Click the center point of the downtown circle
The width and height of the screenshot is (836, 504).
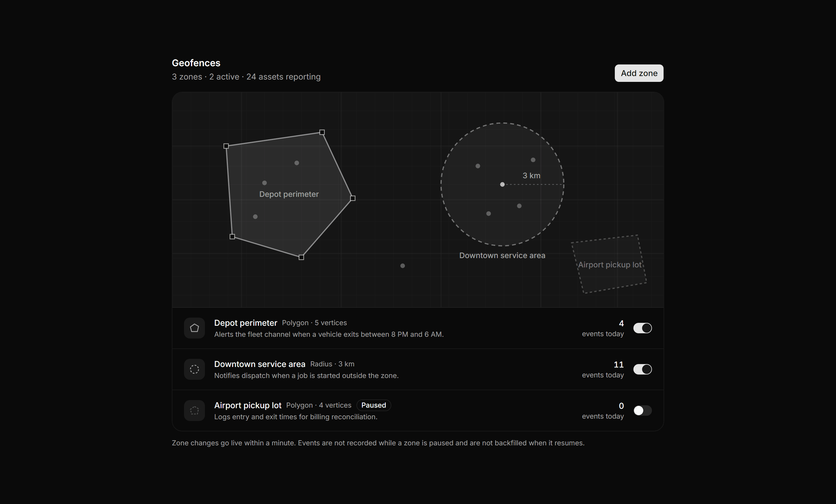pos(502,184)
